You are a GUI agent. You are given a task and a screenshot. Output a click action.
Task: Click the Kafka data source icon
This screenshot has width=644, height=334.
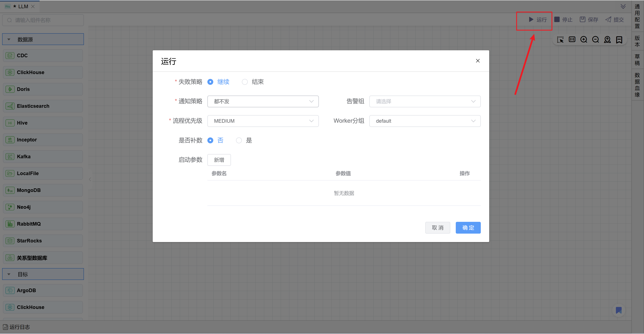coord(10,157)
